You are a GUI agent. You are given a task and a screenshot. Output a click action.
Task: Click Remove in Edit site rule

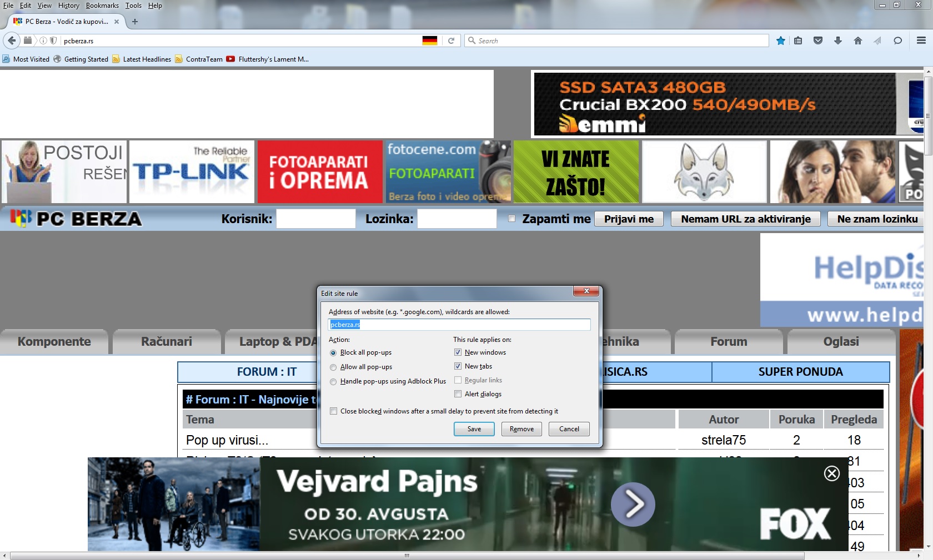522,429
